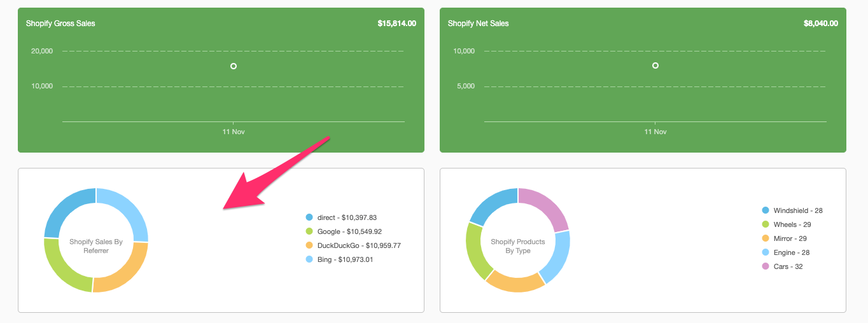
Task: Click the orange dot beside 'DuckDuckGo' legend entry
Action: (x=309, y=245)
